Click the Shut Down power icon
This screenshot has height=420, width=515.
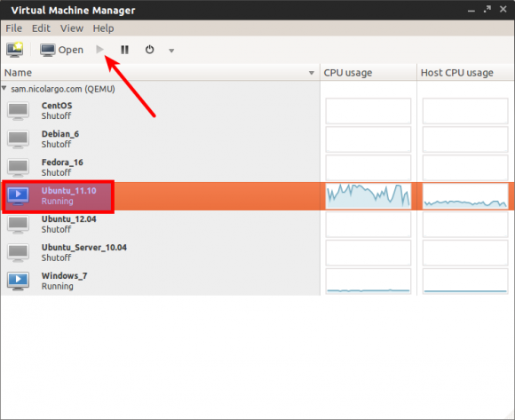[149, 50]
